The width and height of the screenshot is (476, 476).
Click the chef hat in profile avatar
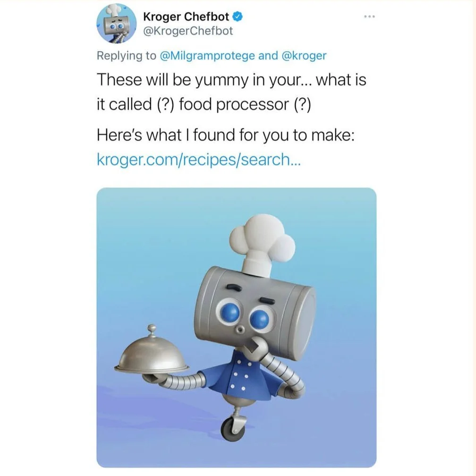113,10
